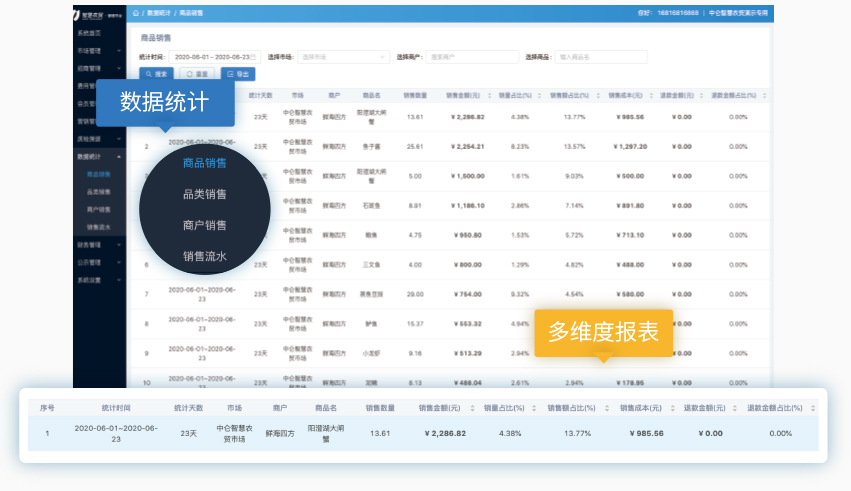Click the blue 搜索 search button
The width and height of the screenshot is (851, 491).
tap(157, 74)
